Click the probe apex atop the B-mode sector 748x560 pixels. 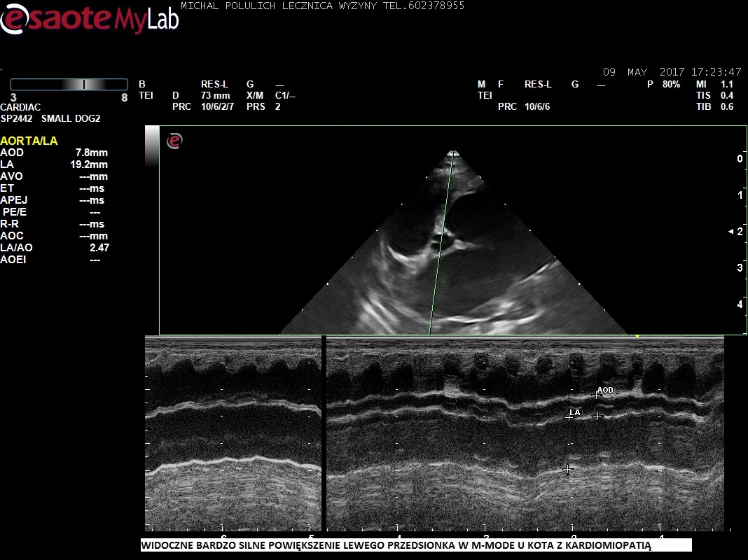click(x=454, y=152)
